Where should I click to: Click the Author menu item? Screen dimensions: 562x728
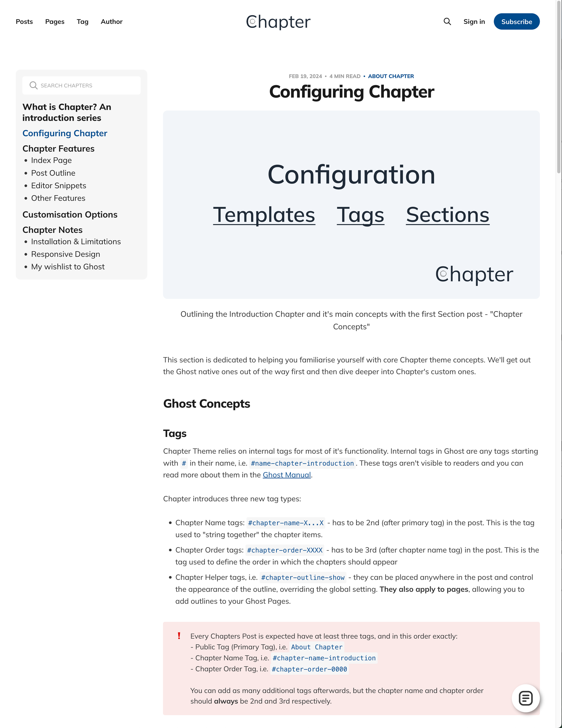(112, 21)
